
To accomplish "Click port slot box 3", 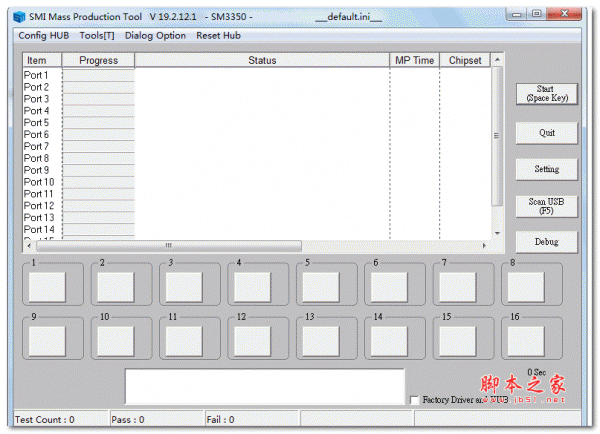I will [x=184, y=287].
